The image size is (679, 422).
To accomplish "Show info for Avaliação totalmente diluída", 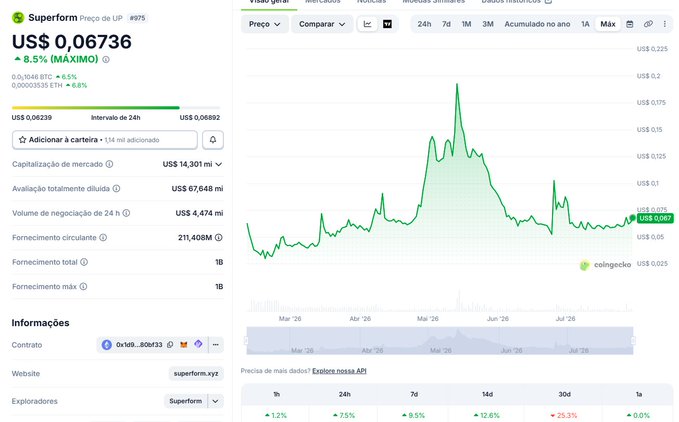I will (x=116, y=188).
